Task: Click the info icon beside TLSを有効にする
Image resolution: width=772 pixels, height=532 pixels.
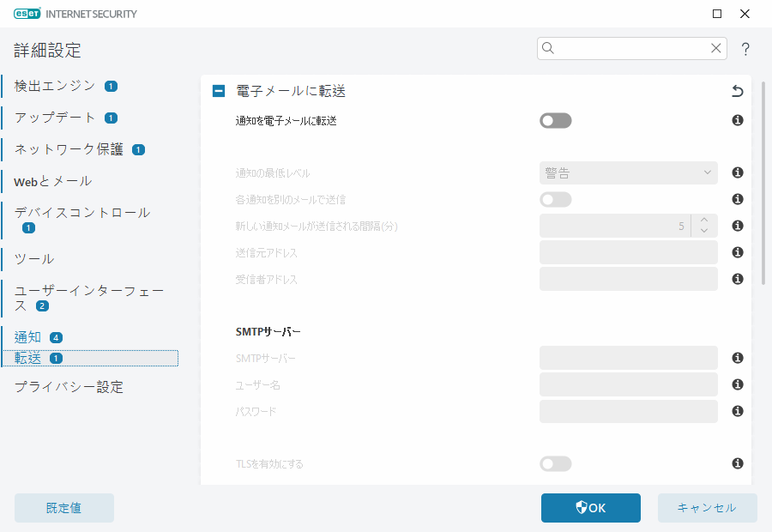Action: tap(737, 463)
